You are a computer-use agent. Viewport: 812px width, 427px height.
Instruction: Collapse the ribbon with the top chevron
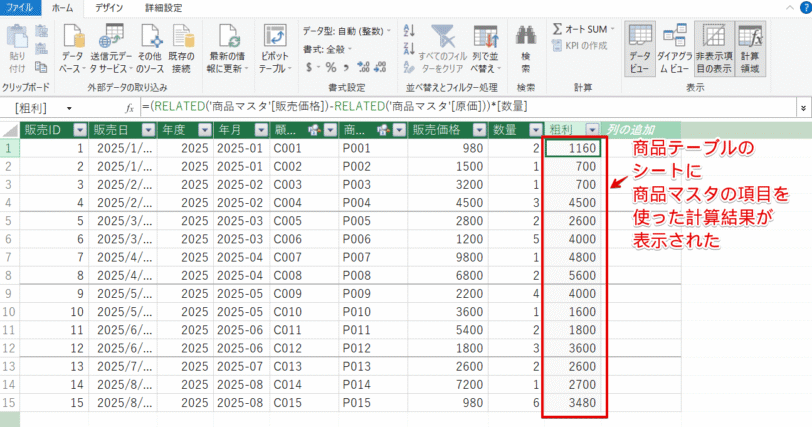pos(790,8)
